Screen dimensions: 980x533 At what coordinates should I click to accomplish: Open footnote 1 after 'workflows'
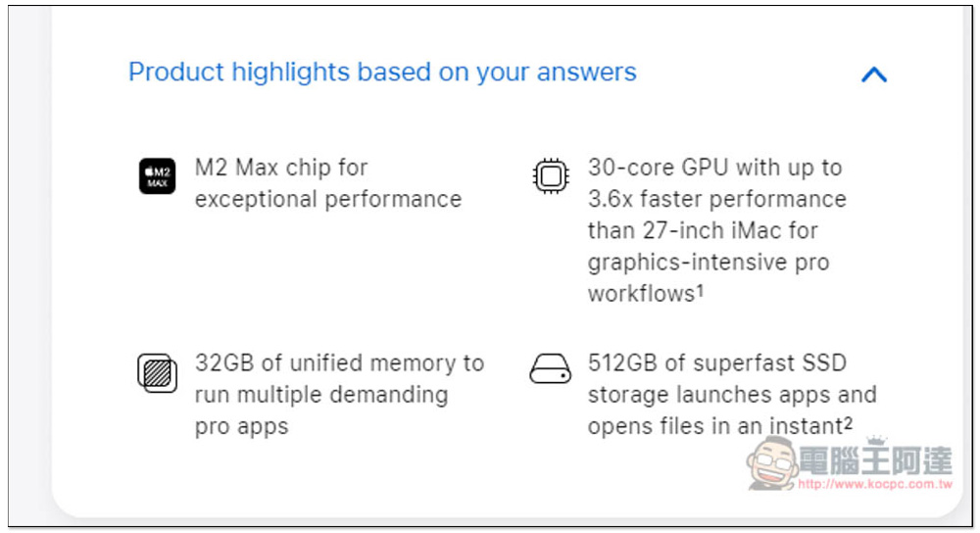[701, 289]
